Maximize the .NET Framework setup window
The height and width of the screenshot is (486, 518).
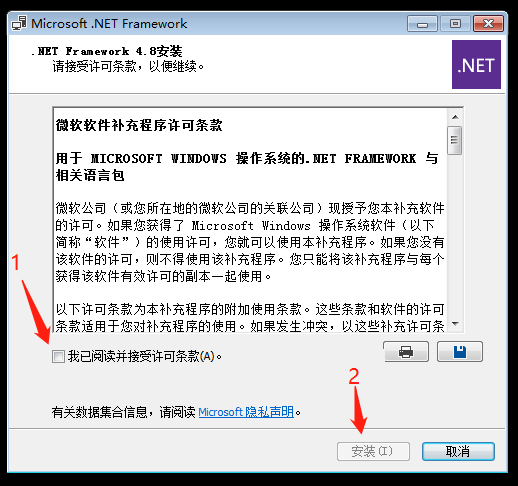tap(455, 24)
